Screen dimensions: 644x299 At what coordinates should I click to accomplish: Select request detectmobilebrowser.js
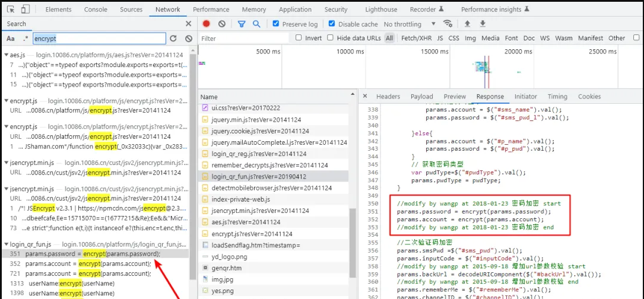(x=274, y=187)
